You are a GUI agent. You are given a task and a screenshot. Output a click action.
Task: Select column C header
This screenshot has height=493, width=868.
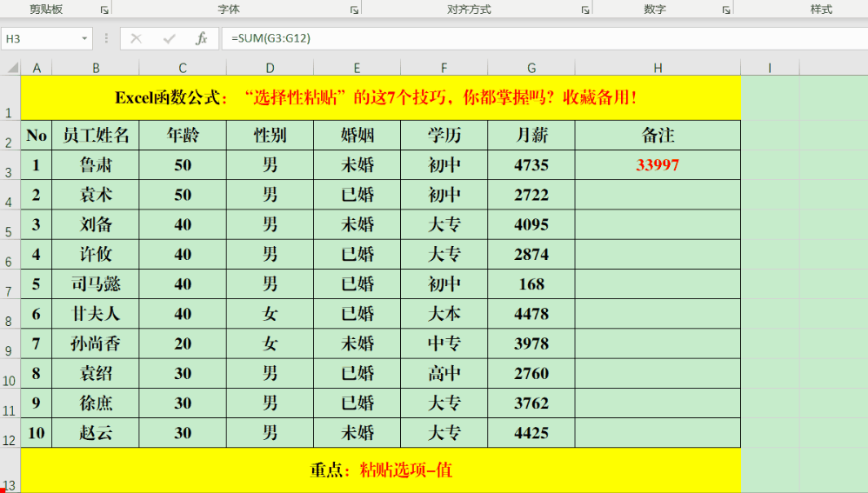[x=183, y=68]
